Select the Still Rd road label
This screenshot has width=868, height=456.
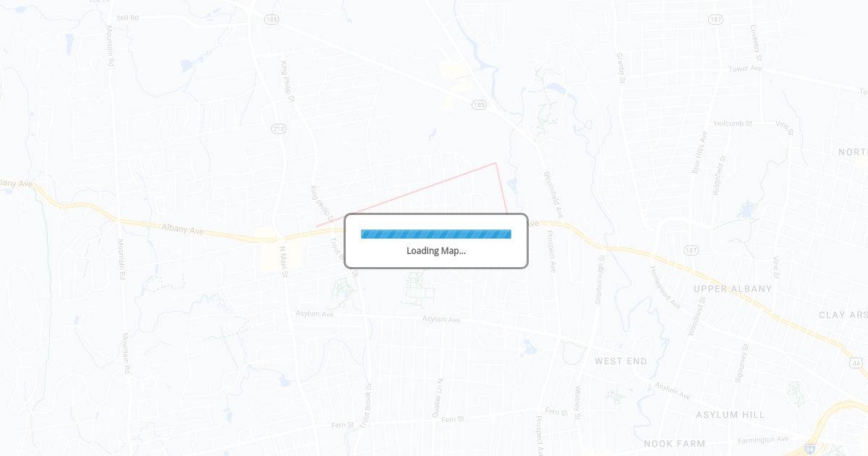[x=127, y=17]
